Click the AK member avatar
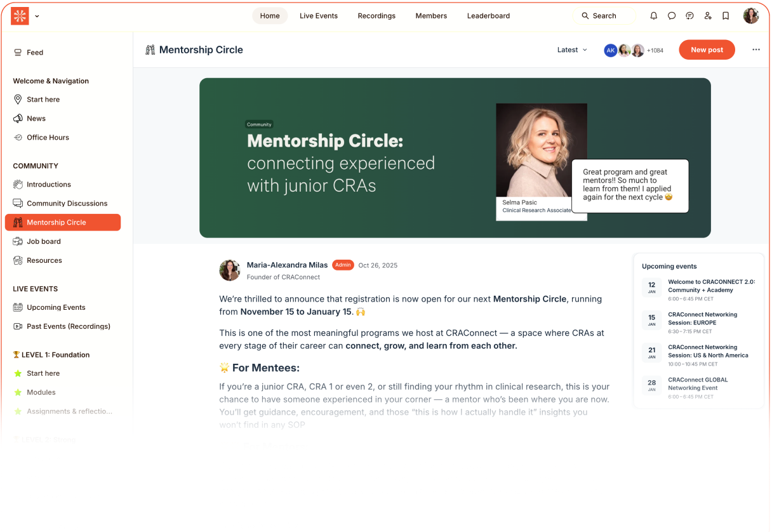Screen dimensions: 772x532 [610, 50]
